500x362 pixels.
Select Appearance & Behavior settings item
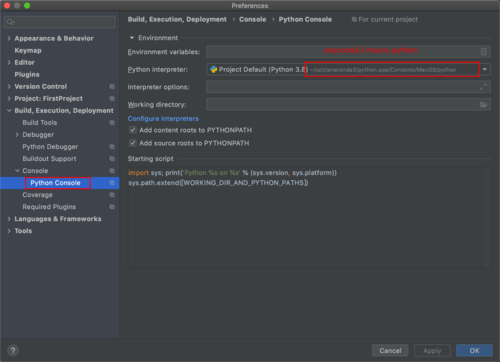[54, 39]
